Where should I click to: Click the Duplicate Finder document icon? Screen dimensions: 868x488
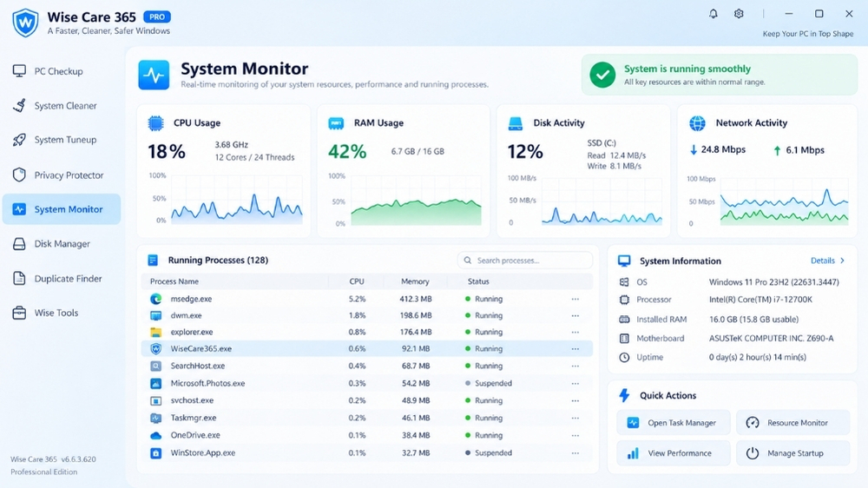coord(19,278)
